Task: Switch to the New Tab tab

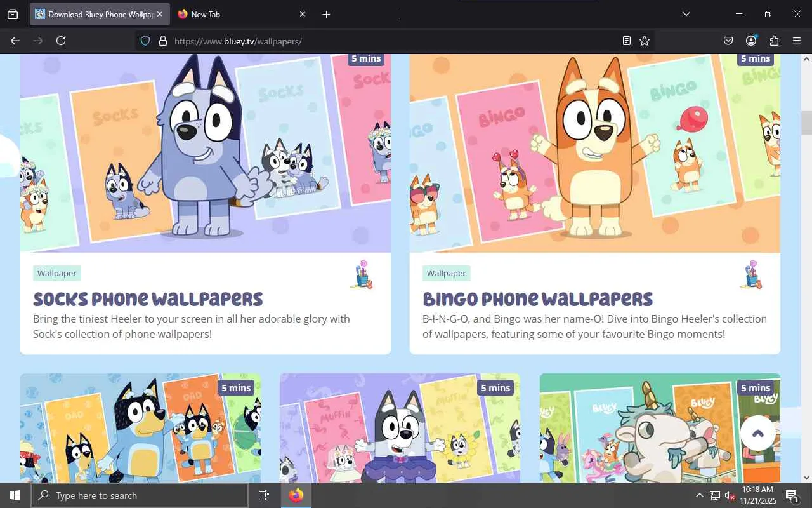Action: [x=241, y=14]
